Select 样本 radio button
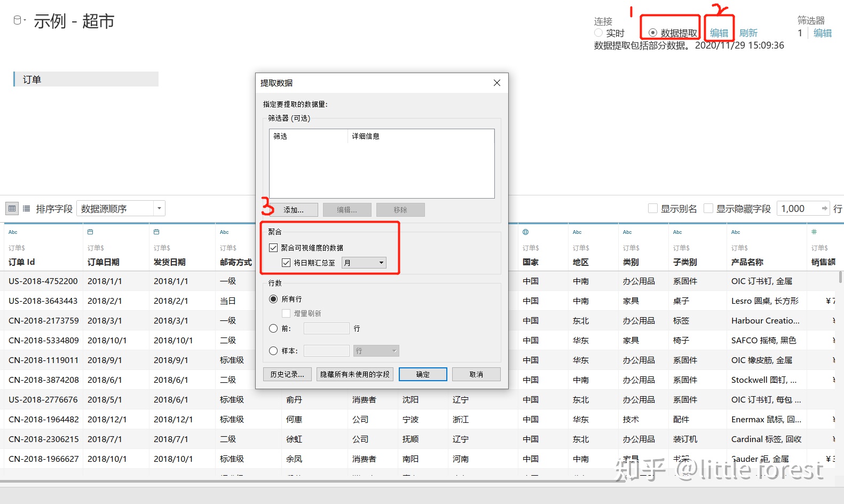Image resolution: width=844 pixels, height=504 pixels. [273, 351]
